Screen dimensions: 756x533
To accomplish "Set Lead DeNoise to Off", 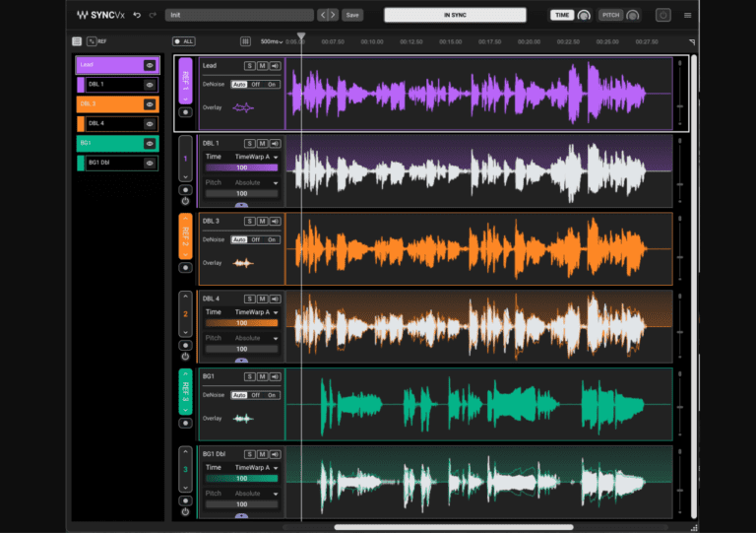I will (x=255, y=85).
